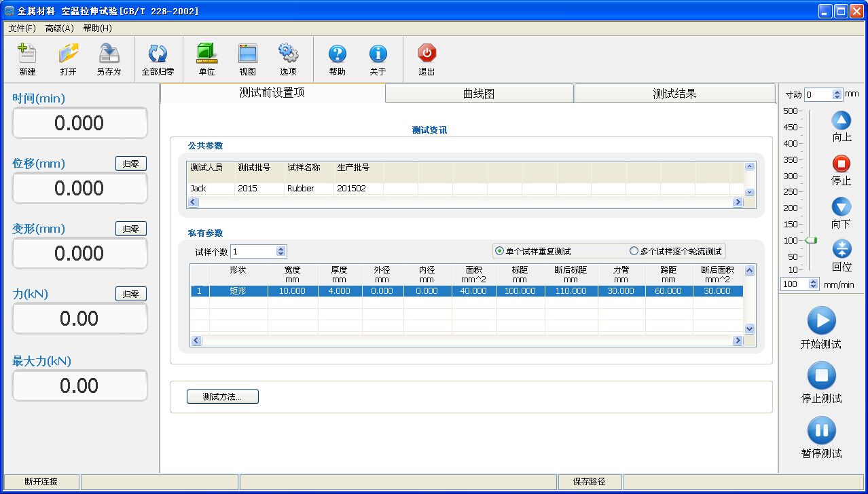Click the 新建 (New) toolbar icon
Viewport: 868px width, 494px height.
[x=27, y=54]
